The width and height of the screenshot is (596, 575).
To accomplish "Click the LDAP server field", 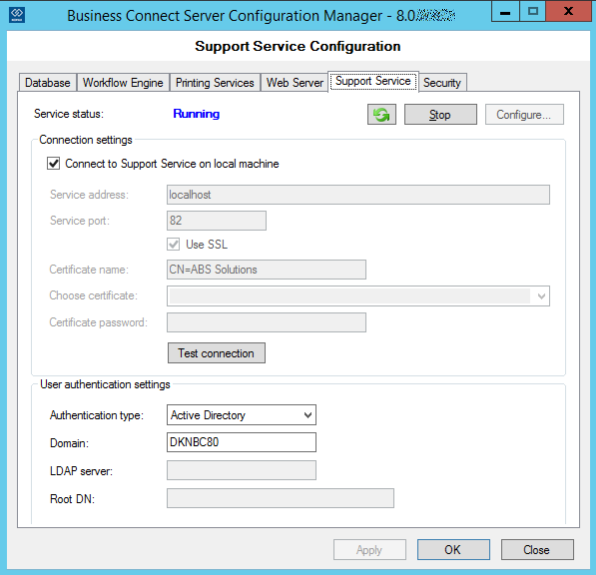I will 241,470.
